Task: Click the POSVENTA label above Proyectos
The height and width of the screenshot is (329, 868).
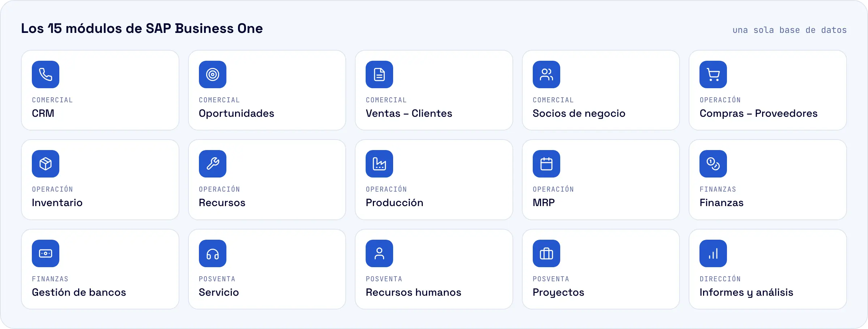Action: (551, 279)
